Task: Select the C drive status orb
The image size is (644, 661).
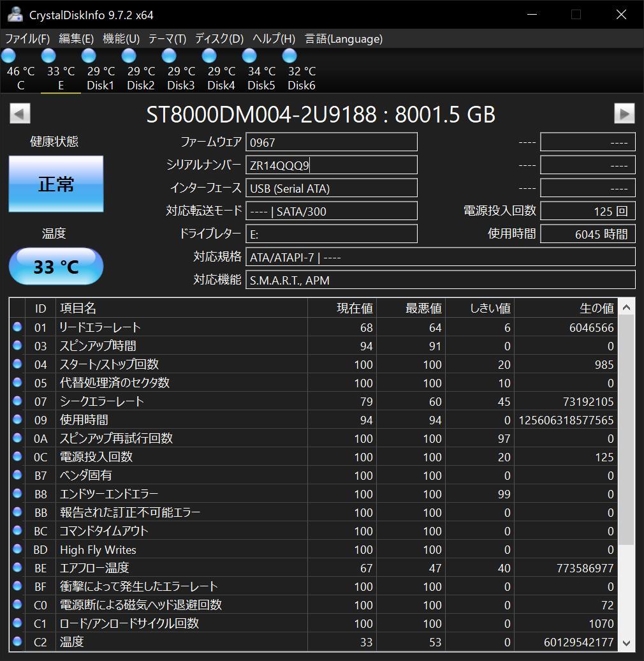Action: tap(9, 56)
